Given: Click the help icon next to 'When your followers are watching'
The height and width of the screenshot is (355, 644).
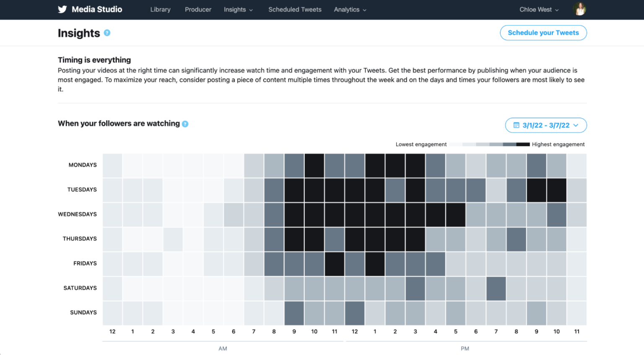Looking at the screenshot, I should coord(185,124).
